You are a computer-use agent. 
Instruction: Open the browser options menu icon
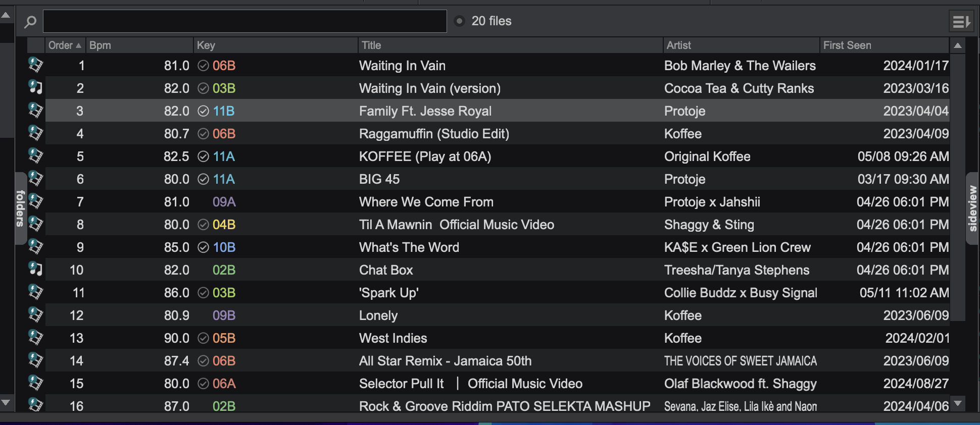[961, 22]
